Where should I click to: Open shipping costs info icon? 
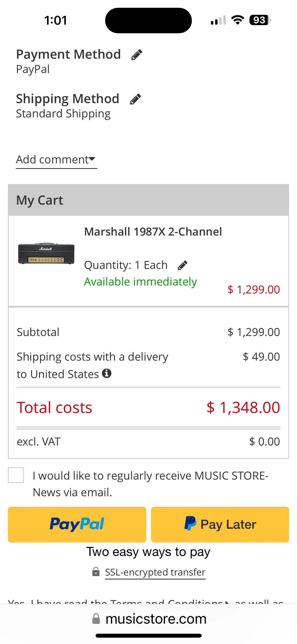pos(107,373)
